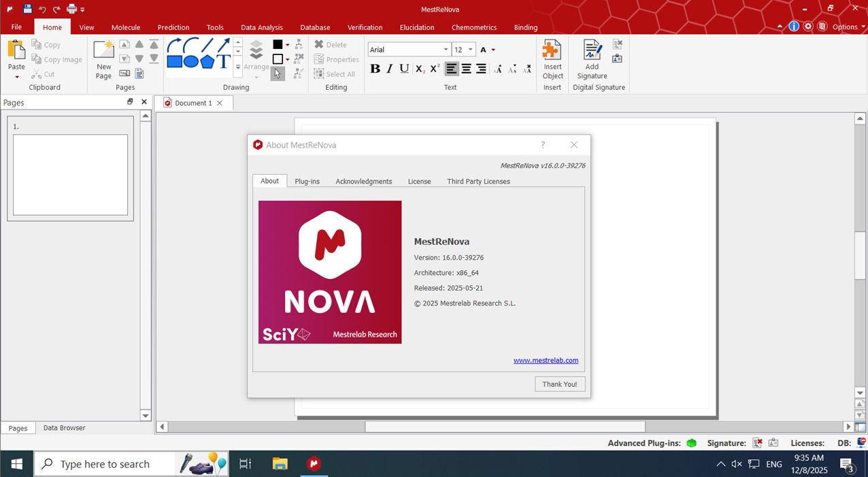The height and width of the screenshot is (477, 868).
Task: Open the fill color dropdown arrow
Action: coord(288,45)
